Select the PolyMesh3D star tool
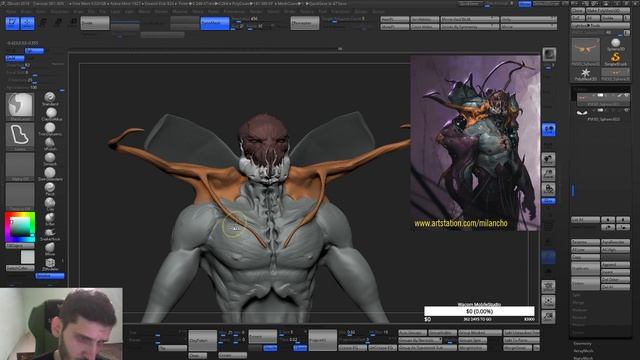This screenshot has height=360, width=640. 586,74
